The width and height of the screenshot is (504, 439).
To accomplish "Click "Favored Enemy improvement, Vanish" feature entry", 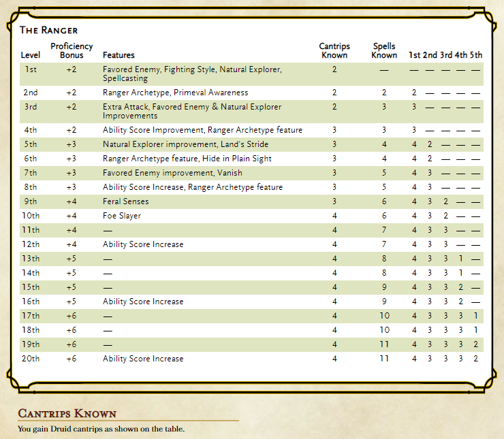I will pyautogui.click(x=163, y=173).
